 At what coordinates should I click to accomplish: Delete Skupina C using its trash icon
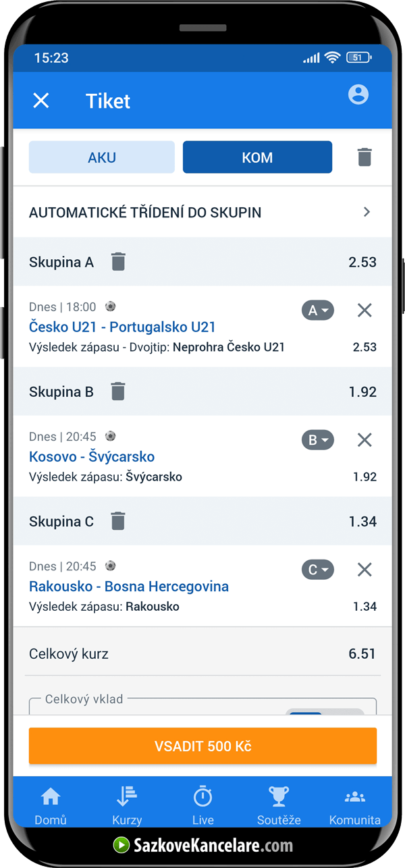118,520
